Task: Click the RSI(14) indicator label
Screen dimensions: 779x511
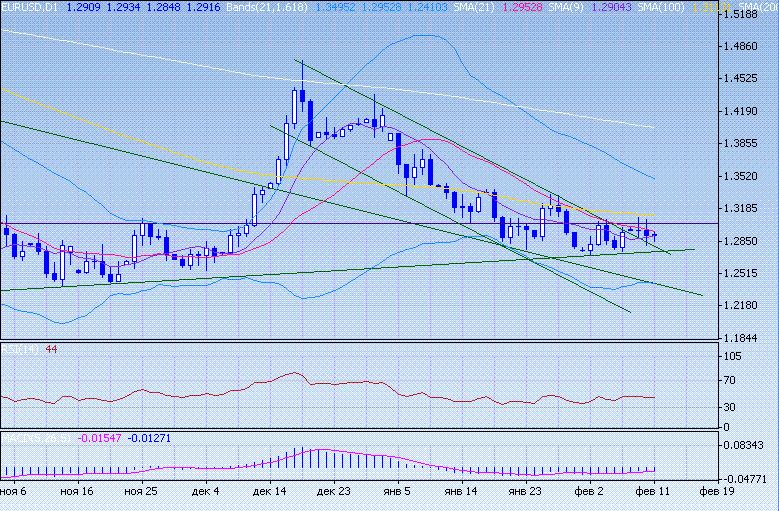Action: pos(20,348)
